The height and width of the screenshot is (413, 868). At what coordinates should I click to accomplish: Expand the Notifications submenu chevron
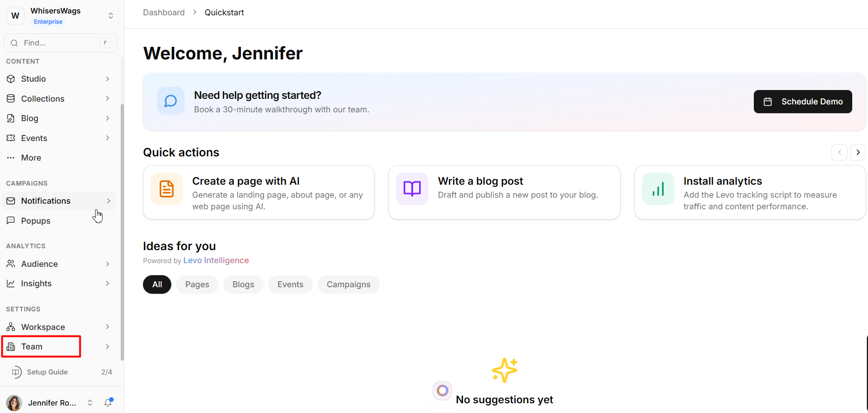(109, 201)
